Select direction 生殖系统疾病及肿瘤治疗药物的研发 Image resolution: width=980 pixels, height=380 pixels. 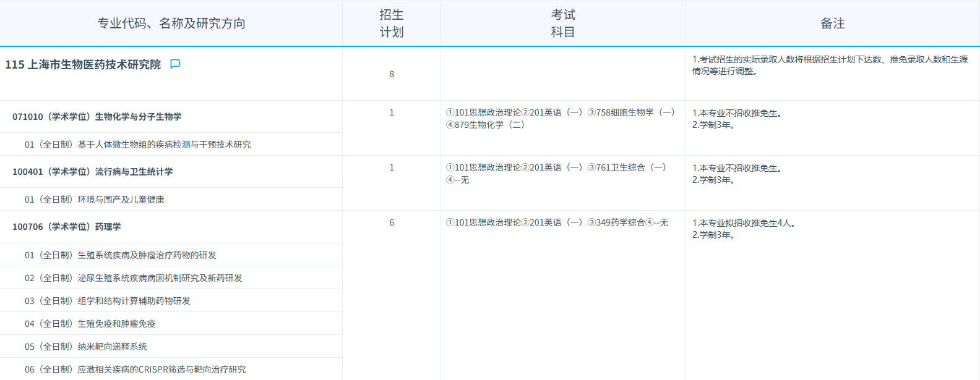[120, 255]
